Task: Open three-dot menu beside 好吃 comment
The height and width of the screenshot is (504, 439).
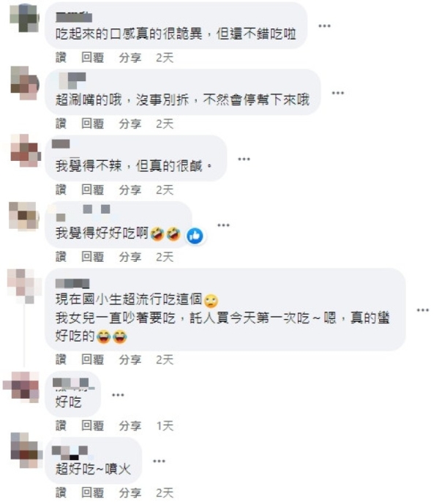Action: point(118,395)
